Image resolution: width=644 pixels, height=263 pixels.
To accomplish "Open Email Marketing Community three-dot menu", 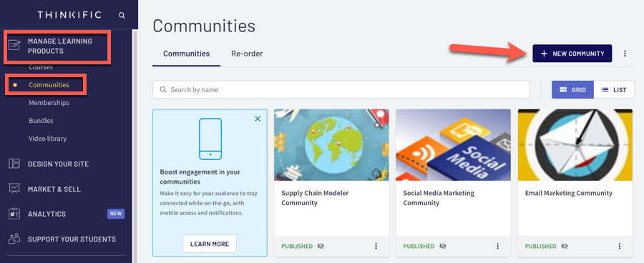I will [x=620, y=246].
